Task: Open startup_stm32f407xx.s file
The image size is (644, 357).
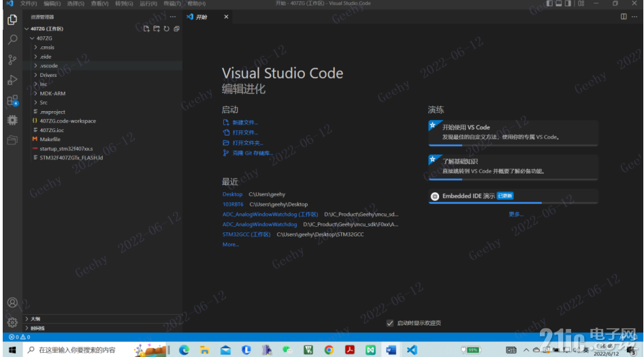Action: (x=103, y=149)
